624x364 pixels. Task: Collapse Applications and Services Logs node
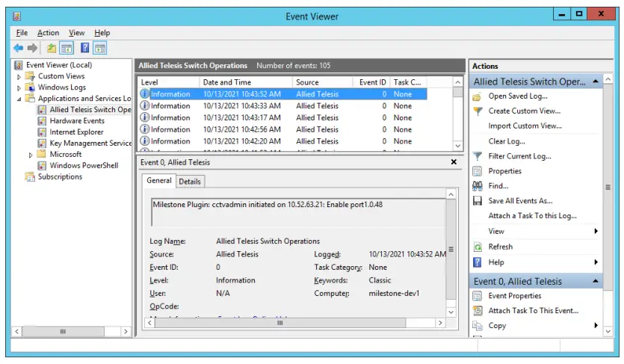(20, 99)
